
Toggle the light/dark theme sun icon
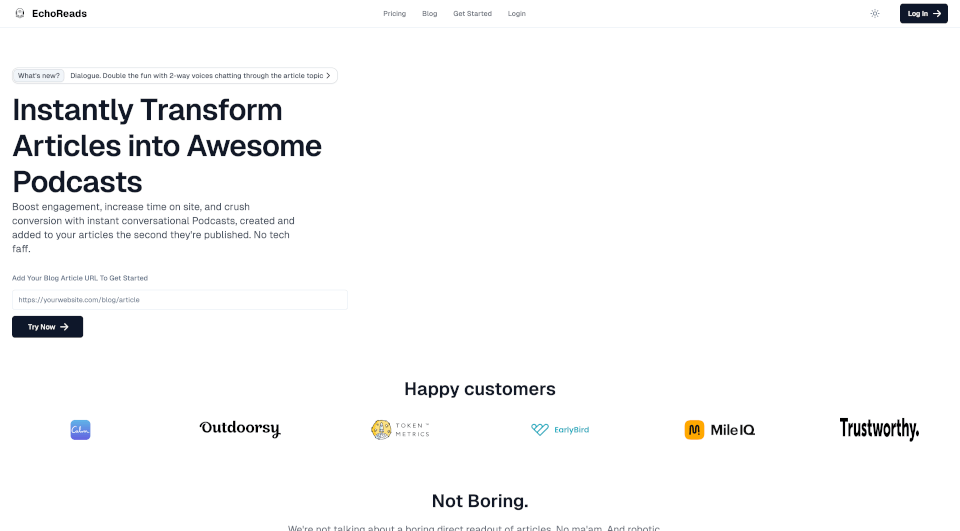[875, 14]
